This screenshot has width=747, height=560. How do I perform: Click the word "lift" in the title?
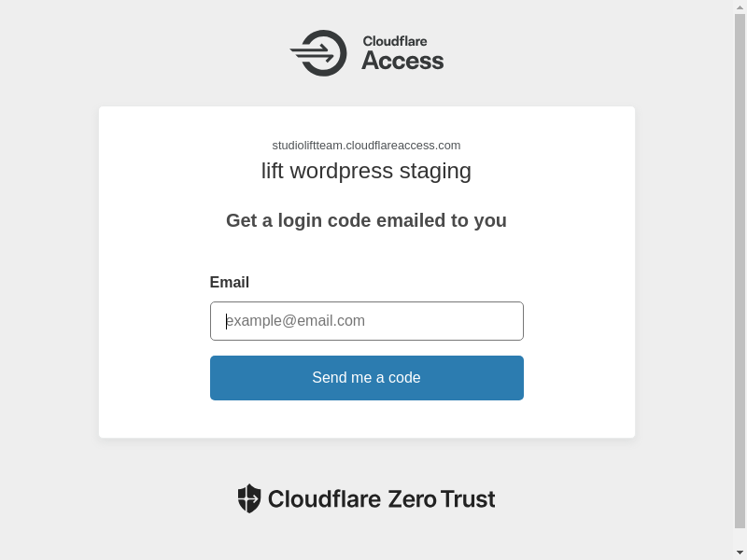(272, 171)
